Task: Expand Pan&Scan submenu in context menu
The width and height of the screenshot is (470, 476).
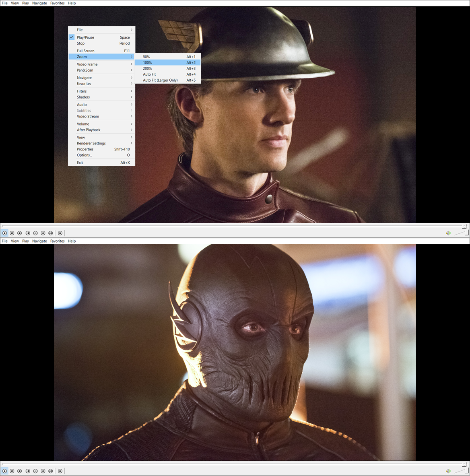Action: [102, 70]
